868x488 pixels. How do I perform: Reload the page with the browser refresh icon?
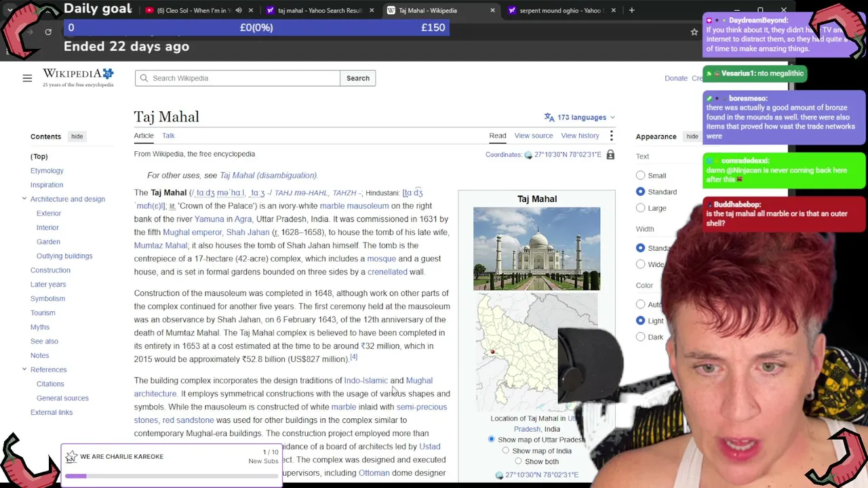point(48,32)
